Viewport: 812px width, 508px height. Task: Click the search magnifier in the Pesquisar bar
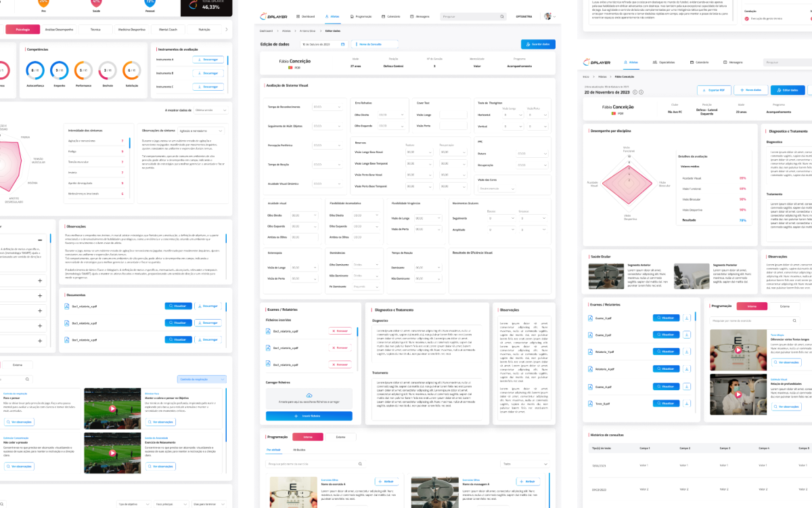point(501,16)
